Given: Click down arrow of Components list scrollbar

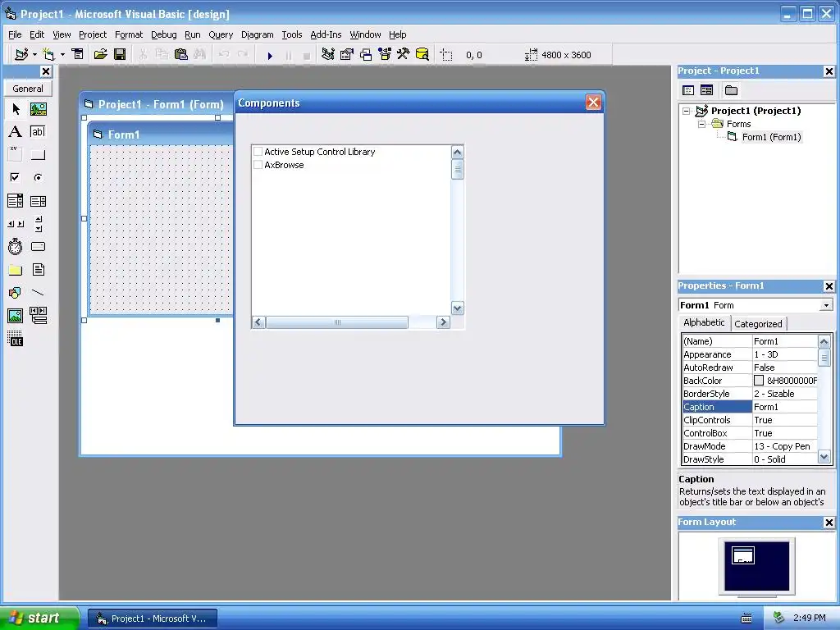Looking at the screenshot, I should pos(457,308).
